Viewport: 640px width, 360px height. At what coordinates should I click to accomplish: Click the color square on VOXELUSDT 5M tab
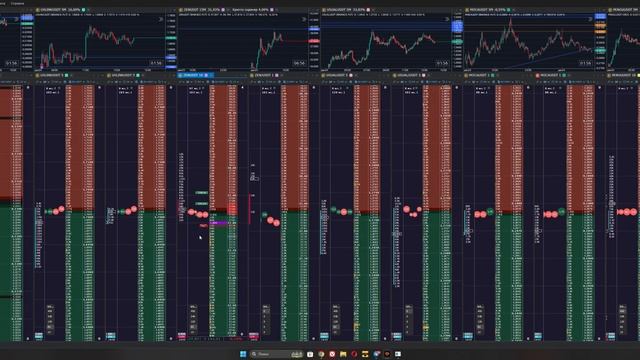pos(368,10)
